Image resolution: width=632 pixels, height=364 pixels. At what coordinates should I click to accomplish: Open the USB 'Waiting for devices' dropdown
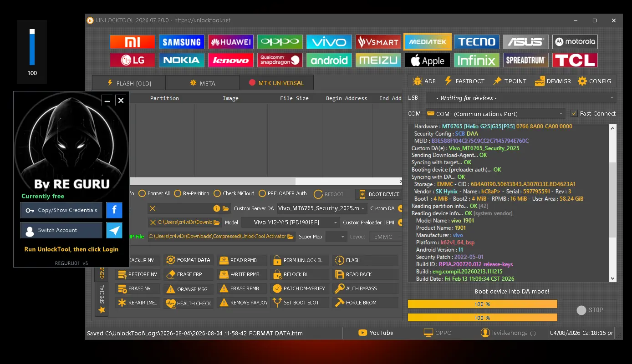[521, 98]
